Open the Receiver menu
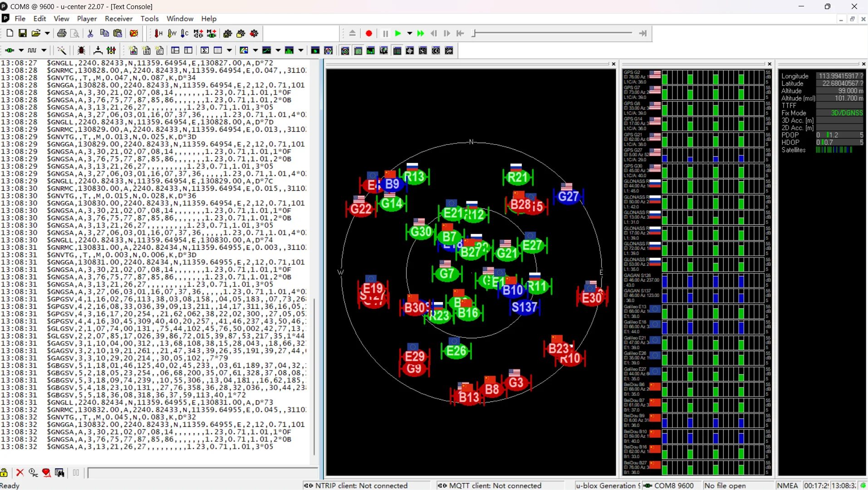Image resolution: width=868 pixels, height=490 pixels. click(118, 19)
